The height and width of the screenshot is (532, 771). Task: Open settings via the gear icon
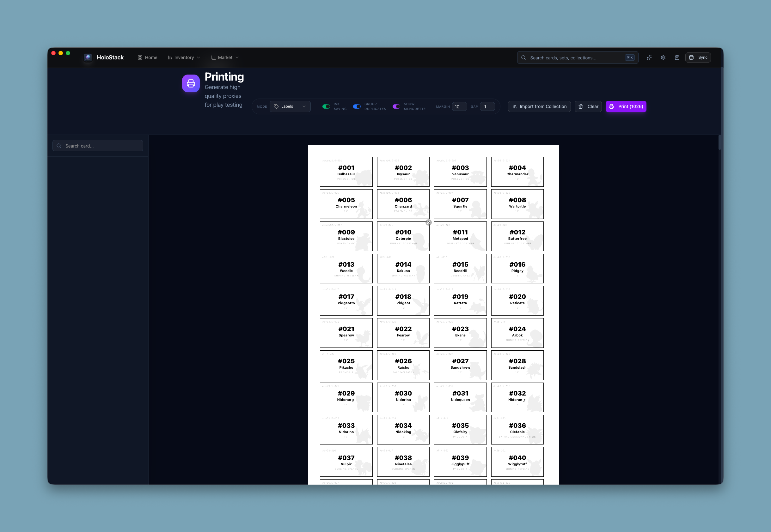(663, 58)
